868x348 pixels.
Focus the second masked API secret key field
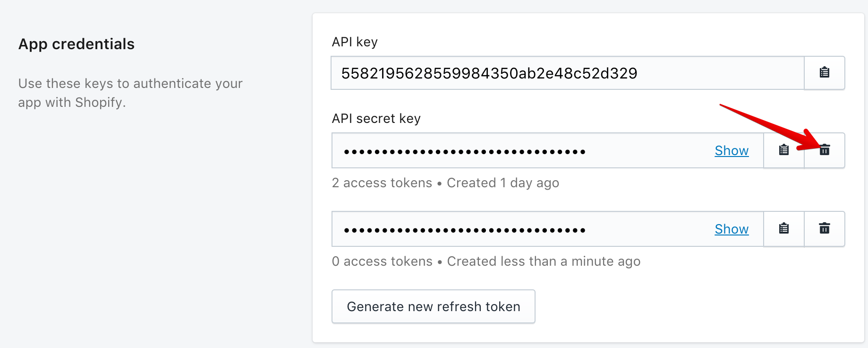click(x=548, y=229)
